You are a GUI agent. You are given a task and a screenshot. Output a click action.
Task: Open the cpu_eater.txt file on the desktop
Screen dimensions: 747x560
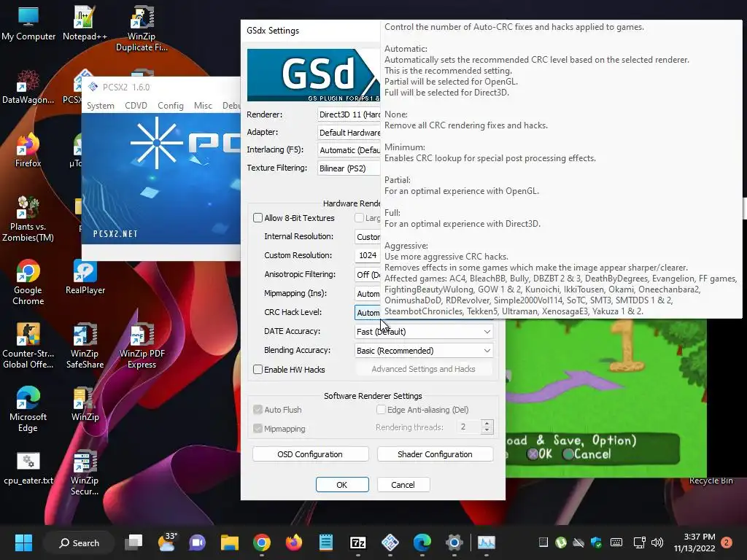28,467
